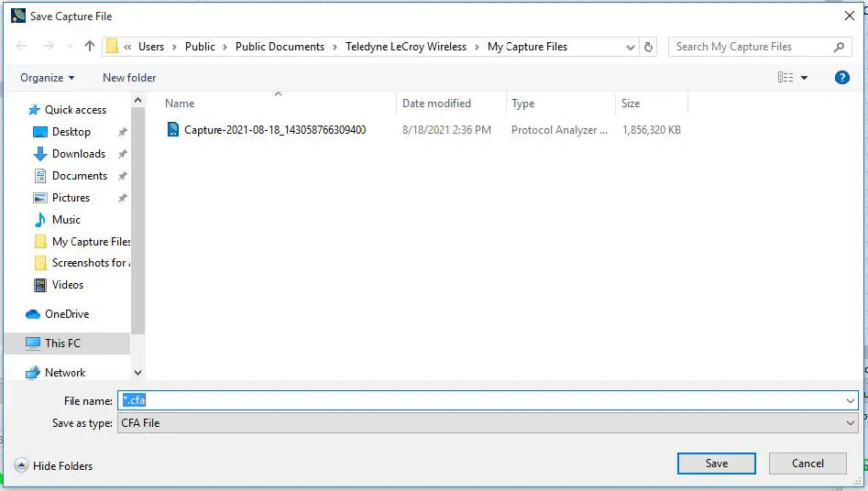Click the capture file's icon
The height and width of the screenshot is (491, 868).
click(173, 129)
